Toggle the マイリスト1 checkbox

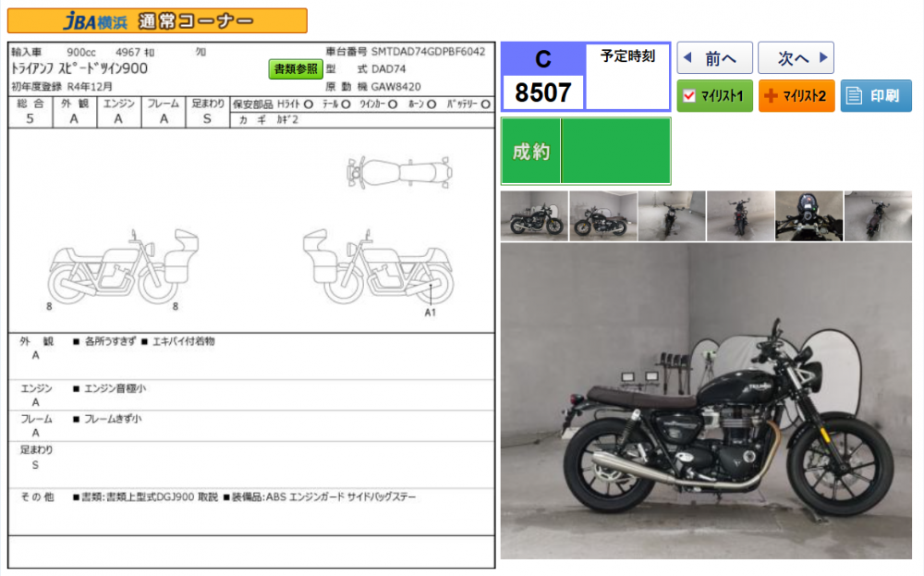coord(689,96)
